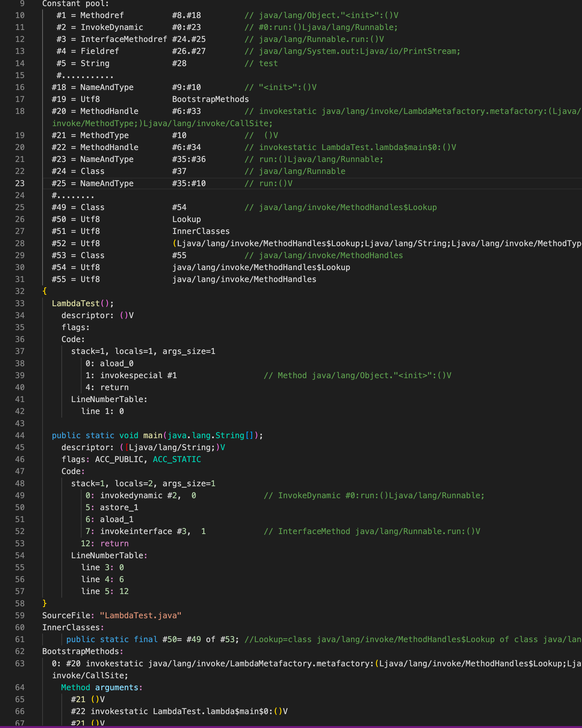Click "LineNumberTable:" on line 54
This screenshot has width=582, height=728.
[109, 555]
